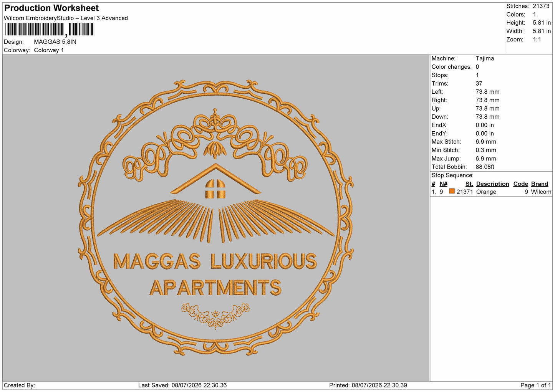The width and height of the screenshot is (555, 392).
Task: Click the design name MAGGAS 5,8IN
Action: (x=55, y=42)
